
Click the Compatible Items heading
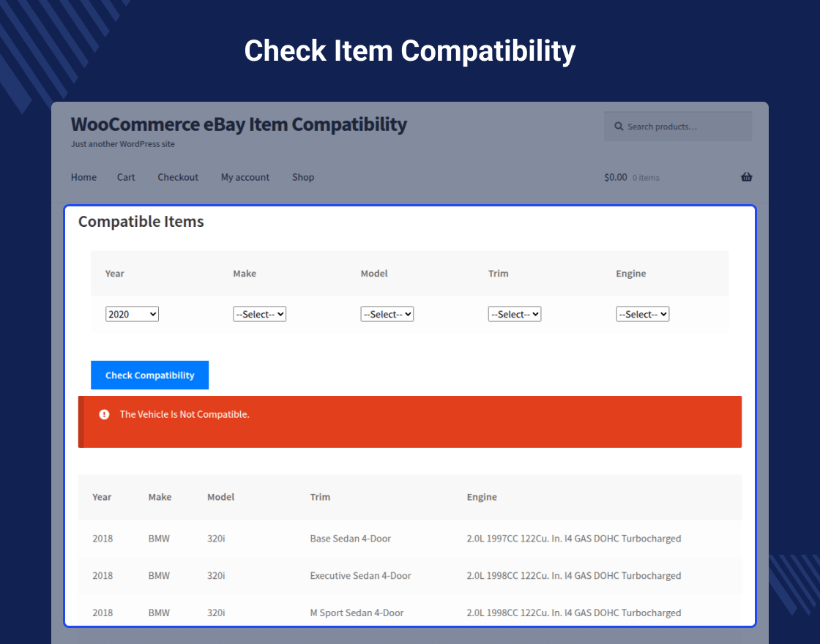pos(141,222)
